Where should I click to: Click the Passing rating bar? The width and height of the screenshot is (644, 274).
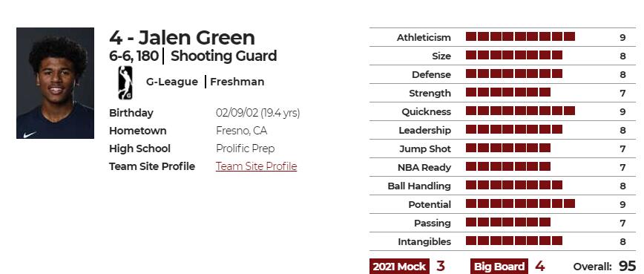[x=508, y=222]
